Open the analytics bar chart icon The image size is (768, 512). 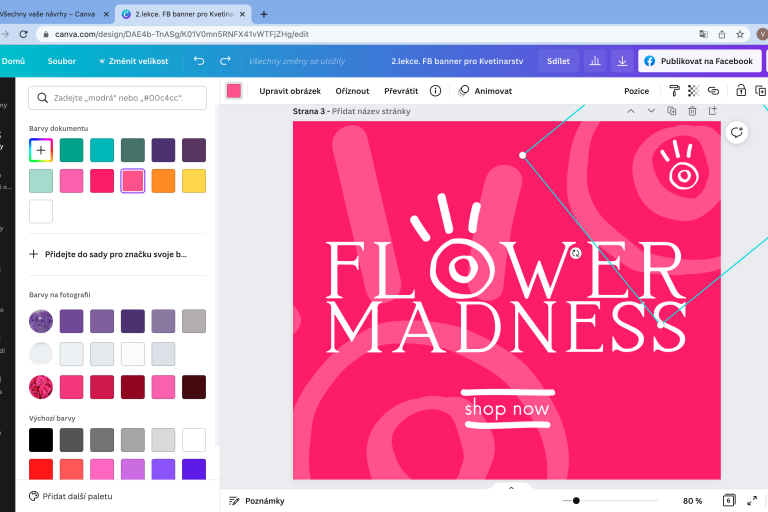click(595, 61)
